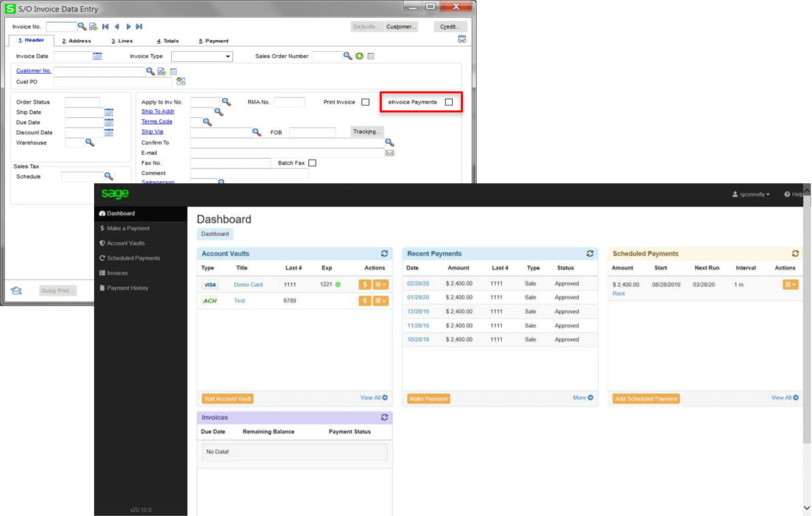Viewport: 812px width, 516px height.
Task: Refresh the Scheduled Payments panel
Action: (796, 254)
